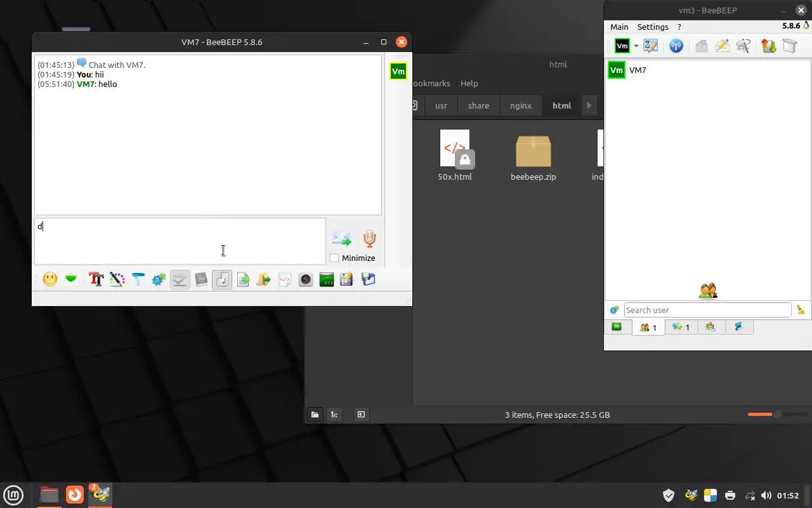Hide the file manager sidebar button
This screenshot has width=812, height=508.
pos(361,415)
